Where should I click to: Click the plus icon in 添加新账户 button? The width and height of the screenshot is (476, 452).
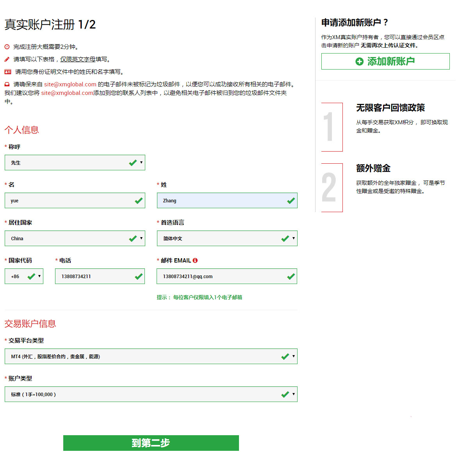pos(359,62)
